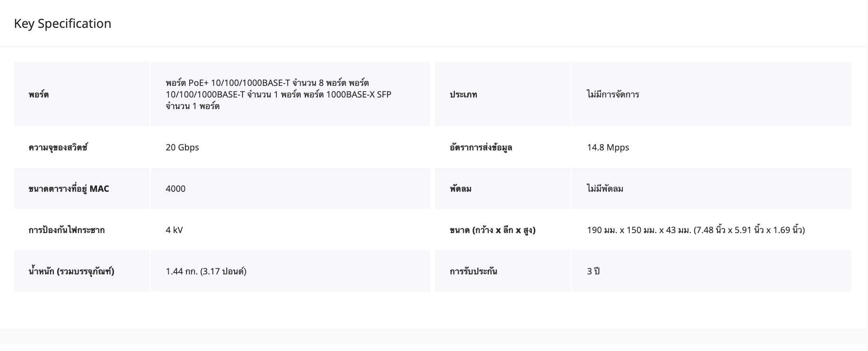Click the น้ำหนัก (รวมบรรจุภัณฑ์) label
The height and width of the screenshot is (351, 868).
point(71,271)
